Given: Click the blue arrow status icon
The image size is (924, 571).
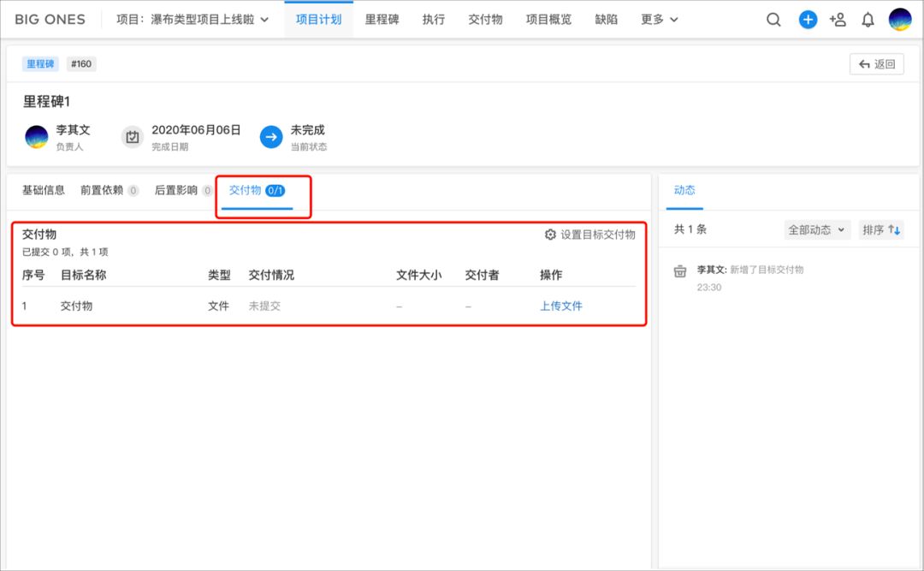Looking at the screenshot, I should 271,137.
